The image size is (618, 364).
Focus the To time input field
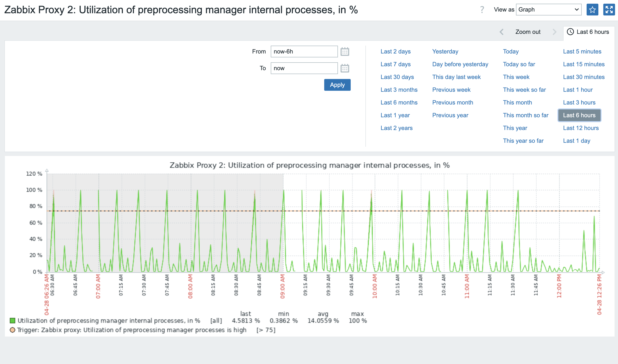pyautogui.click(x=304, y=68)
